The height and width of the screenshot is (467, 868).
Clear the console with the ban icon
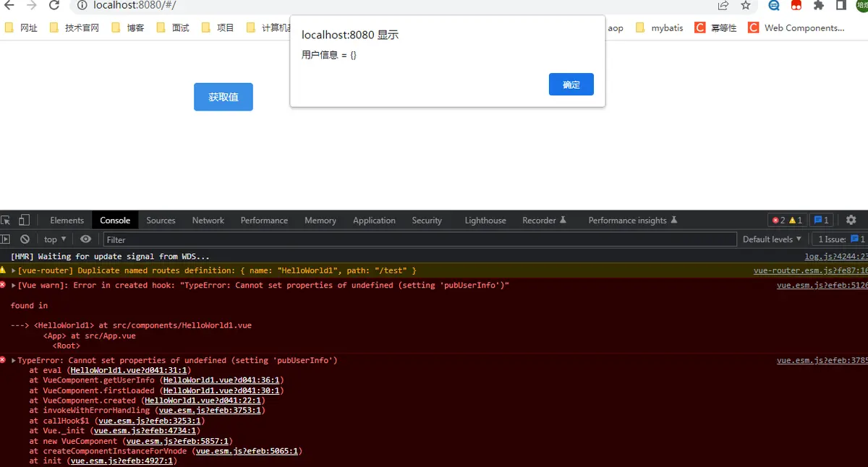click(x=25, y=239)
